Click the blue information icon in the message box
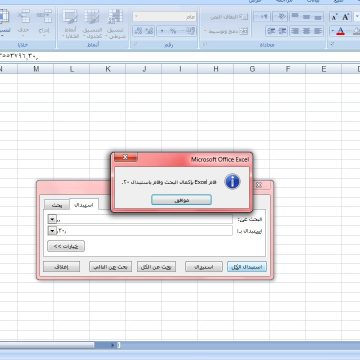 click(x=232, y=182)
